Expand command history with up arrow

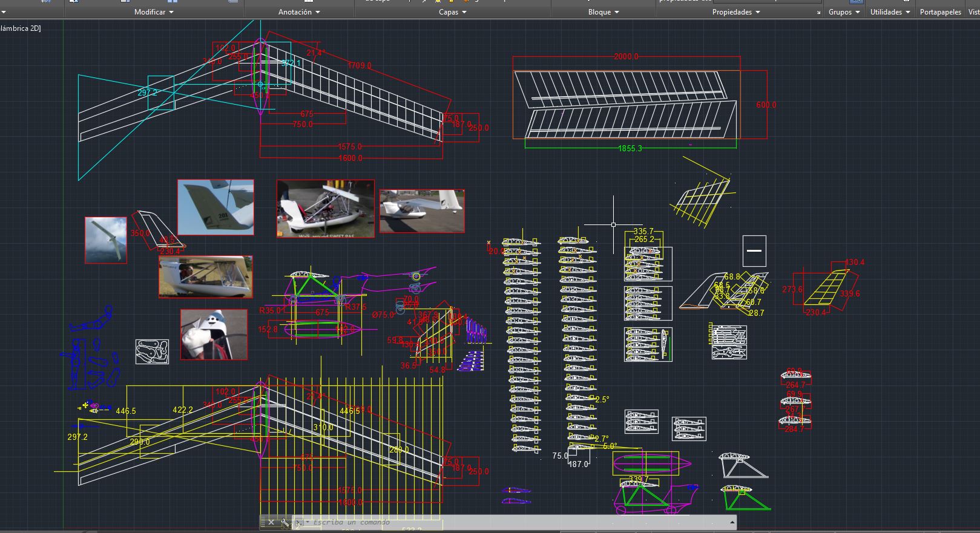[732, 522]
